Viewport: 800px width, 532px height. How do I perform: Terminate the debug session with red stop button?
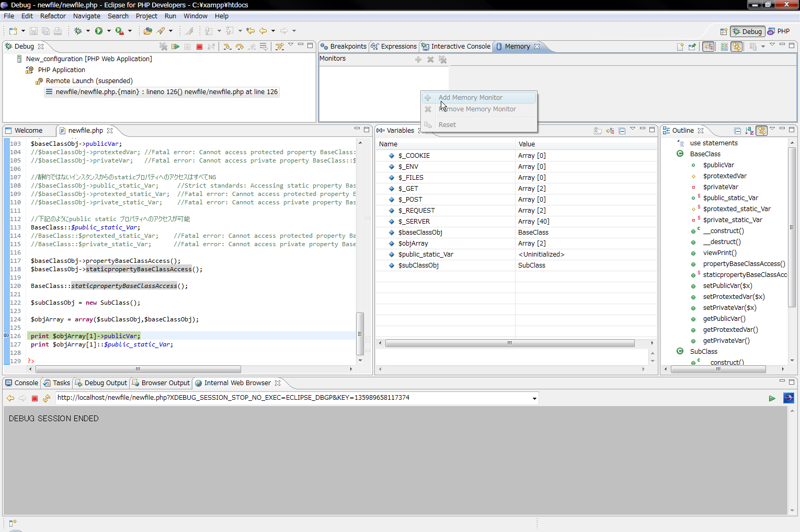(199, 47)
